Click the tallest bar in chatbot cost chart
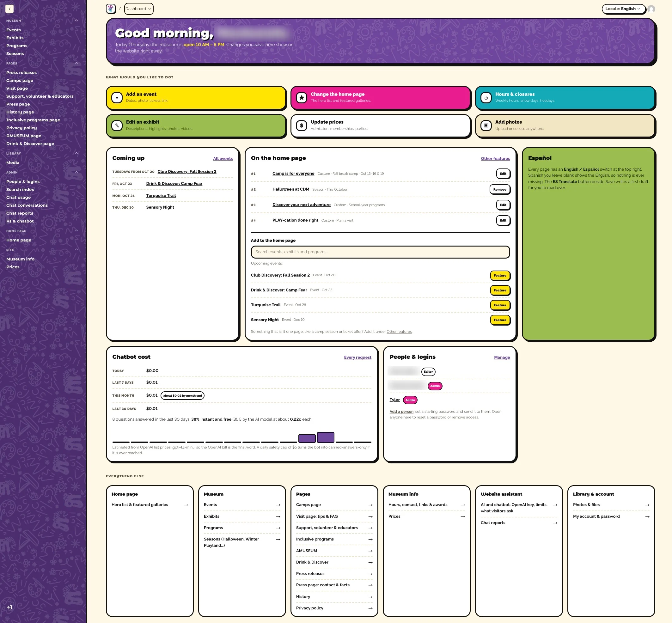The width and height of the screenshot is (672, 623). point(326,437)
